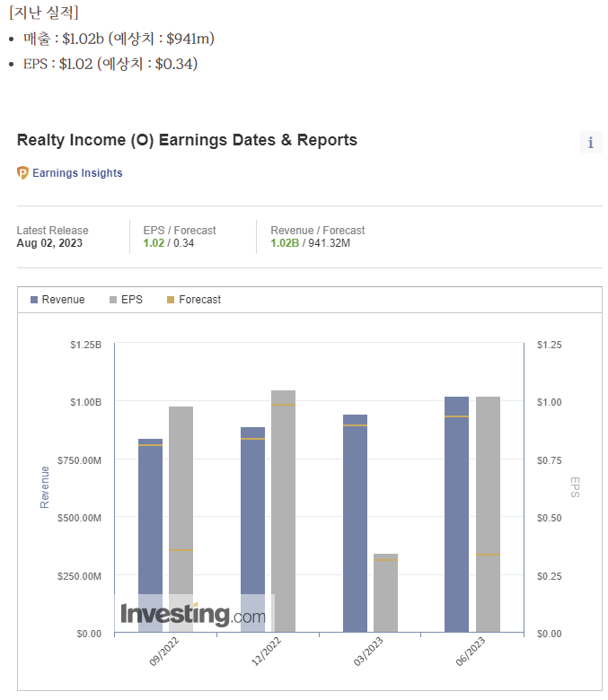Open the Earnings Insights link
The width and height of the screenshot is (608, 700).
[x=77, y=173]
